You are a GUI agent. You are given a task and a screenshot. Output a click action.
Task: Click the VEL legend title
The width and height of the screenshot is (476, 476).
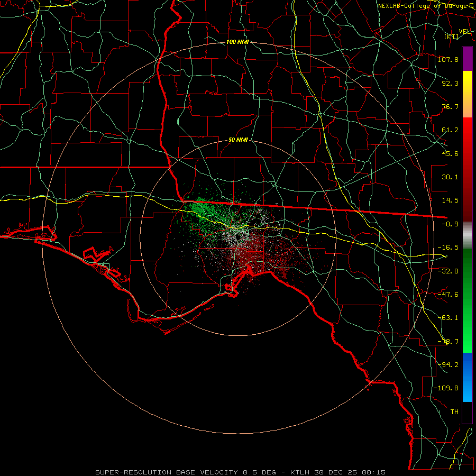coord(464,31)
